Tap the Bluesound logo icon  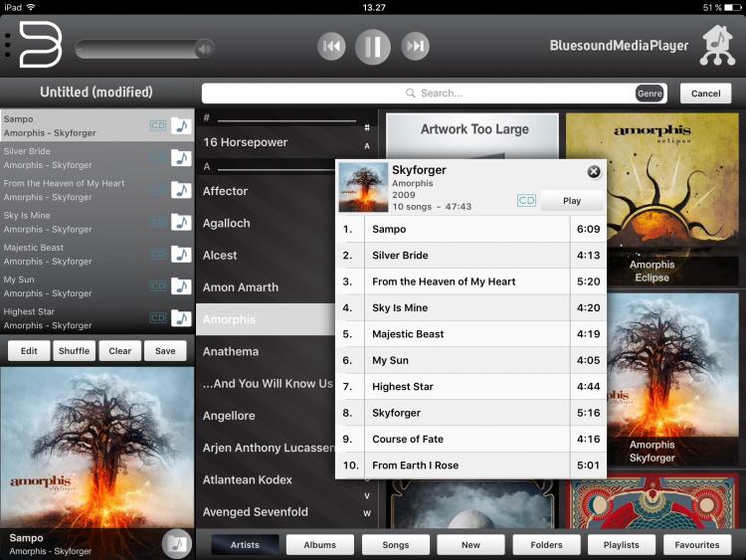pos(41,45)
